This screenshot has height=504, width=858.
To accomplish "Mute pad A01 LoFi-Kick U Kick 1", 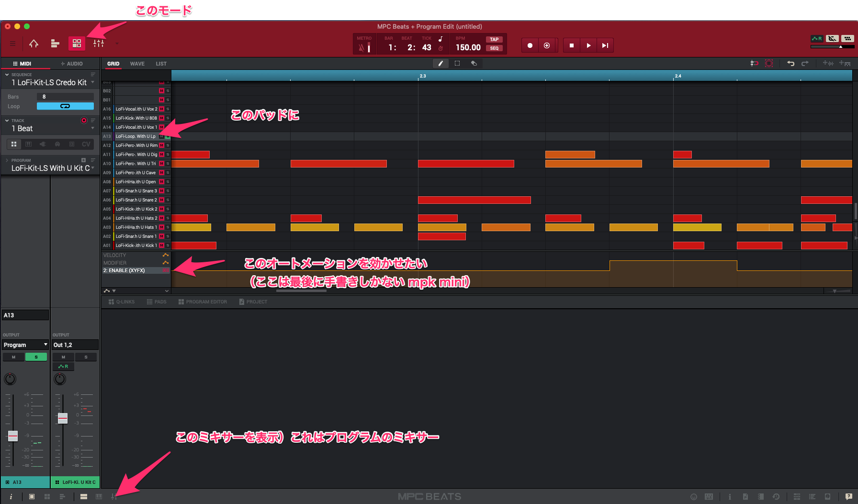I will click(x=161, y=246).
